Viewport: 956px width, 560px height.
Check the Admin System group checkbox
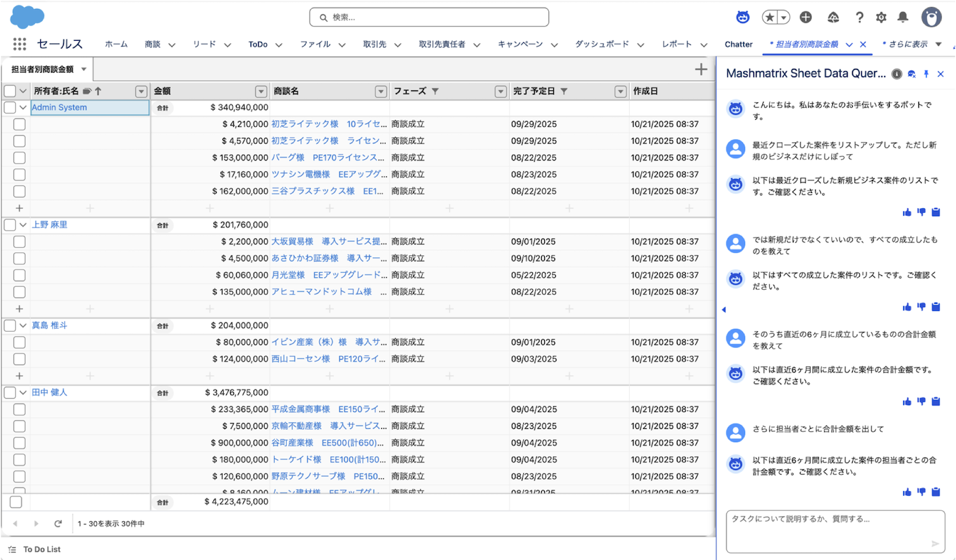[10, 108]
